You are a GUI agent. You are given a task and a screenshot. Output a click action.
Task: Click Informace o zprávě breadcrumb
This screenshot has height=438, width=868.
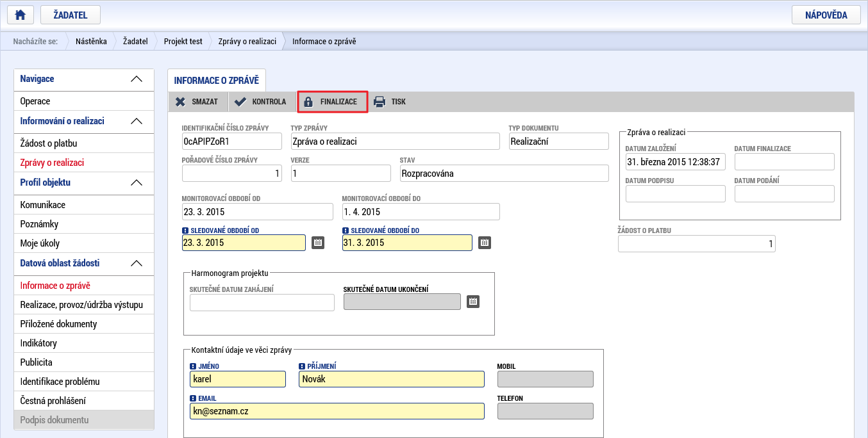[x=324, y=42]
